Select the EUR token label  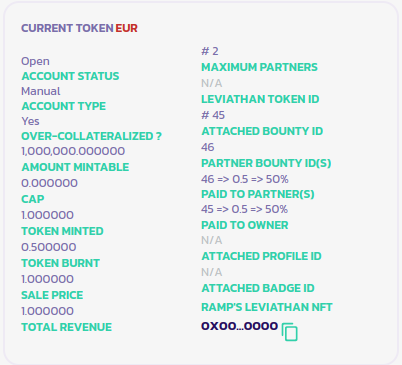pos(126,28)
